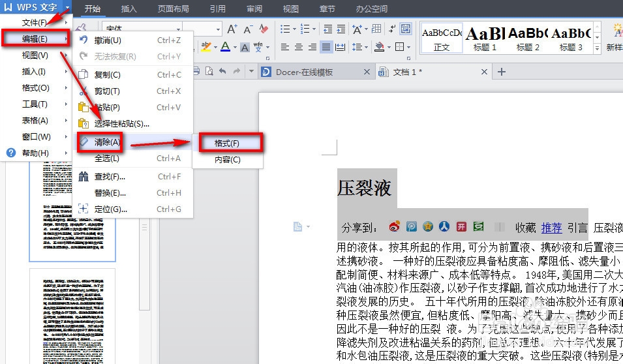Open the font color dropdown arrow
This screenshot has width=623, height=364.
point(235,47)
